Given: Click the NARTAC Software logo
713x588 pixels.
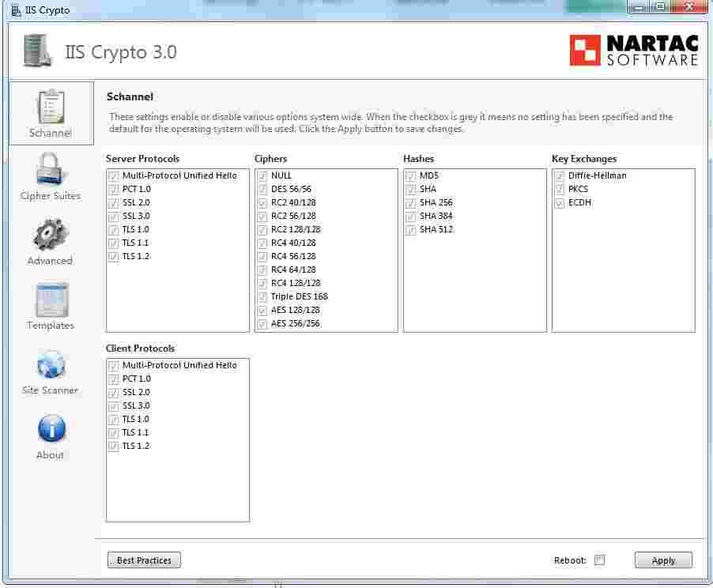Looking at the screenshot, I should tap(634, 49).
